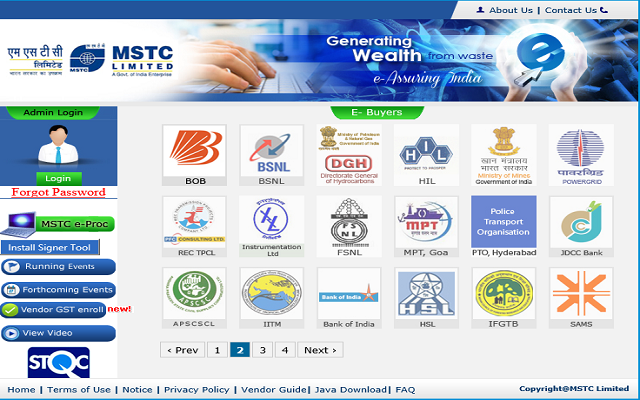Open Terms of Use in footer
The image size is (640, 400).
[x=79, y=390]
